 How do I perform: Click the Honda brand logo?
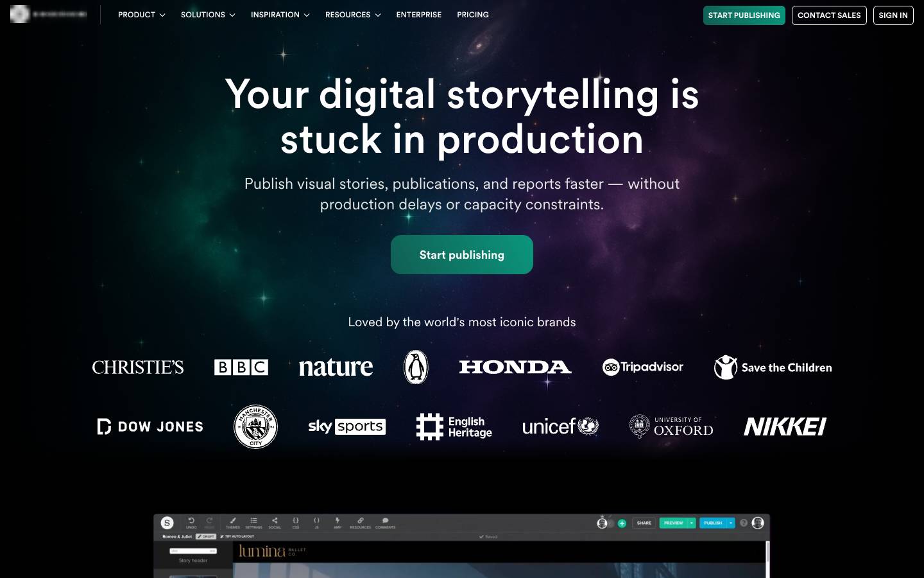pyautogui.click(x=515, y=367)
